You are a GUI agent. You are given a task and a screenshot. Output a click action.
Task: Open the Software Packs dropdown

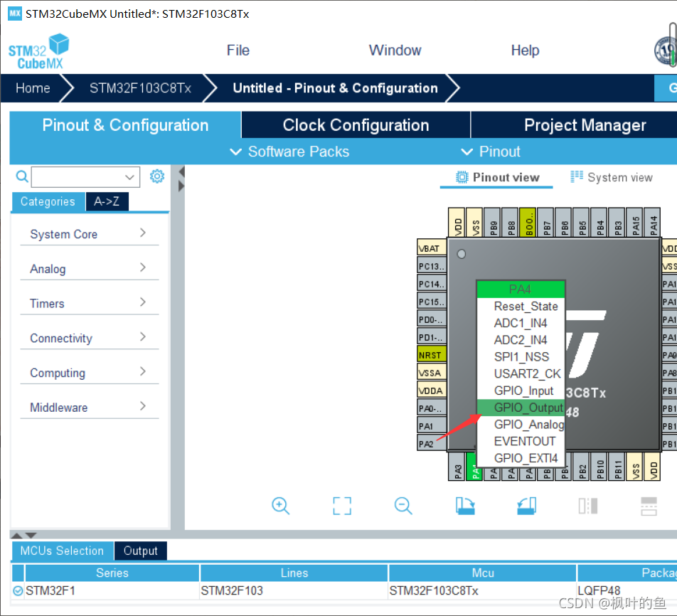coord(289,152)
